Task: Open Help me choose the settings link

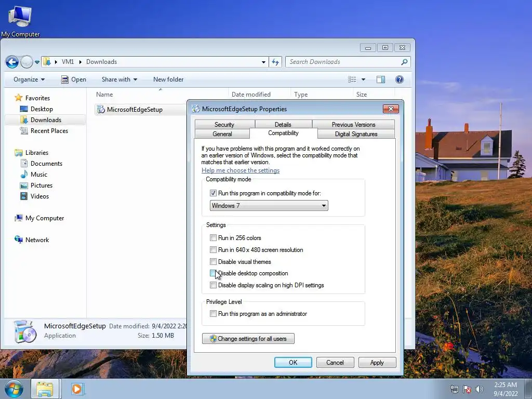Action: pos(241,170)
